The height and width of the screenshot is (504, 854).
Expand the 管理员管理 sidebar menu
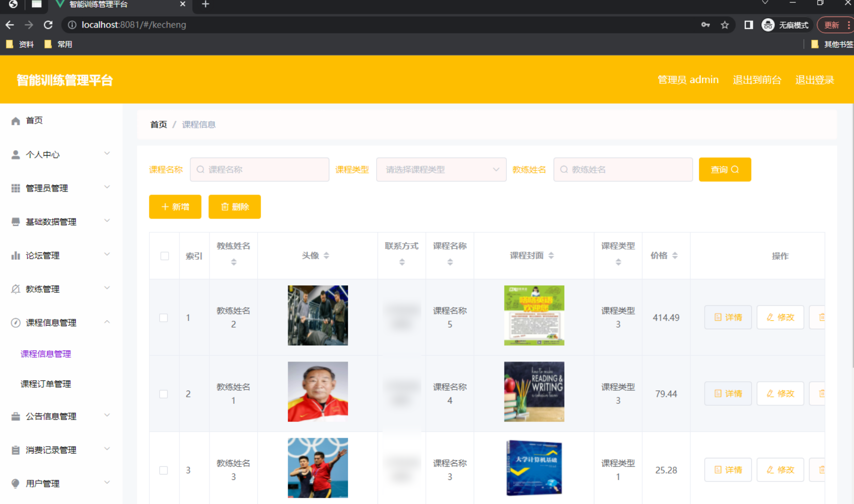coord(61,188)
